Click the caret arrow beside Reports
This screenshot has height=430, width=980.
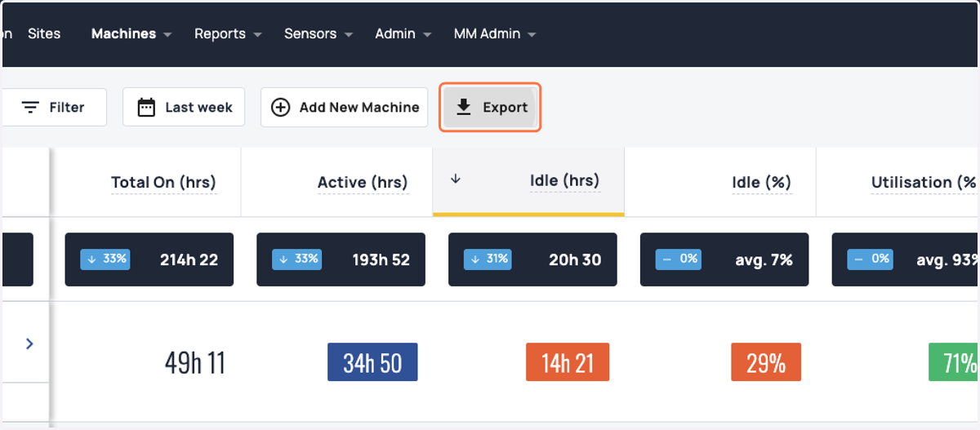[x=257, y=35]
